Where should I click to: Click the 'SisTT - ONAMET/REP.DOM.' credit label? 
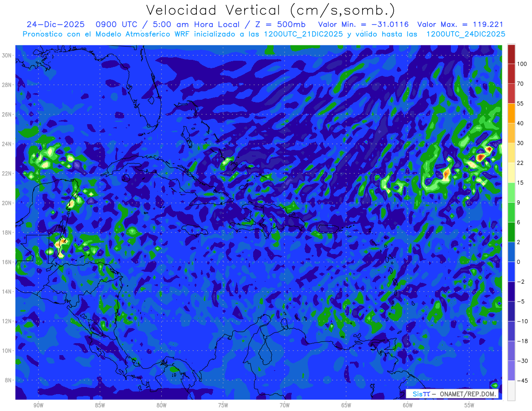[453, 394]
